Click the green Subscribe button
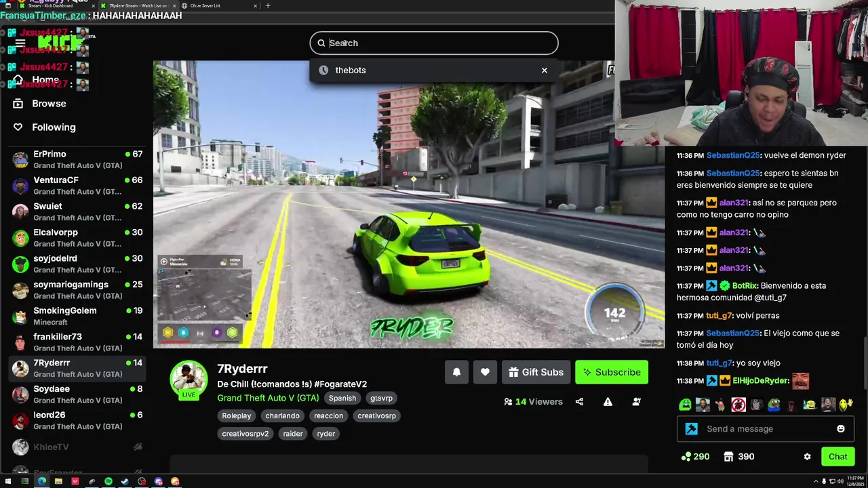Image resolution: width=868 pixels, height=488 pixels. [612, 372]
